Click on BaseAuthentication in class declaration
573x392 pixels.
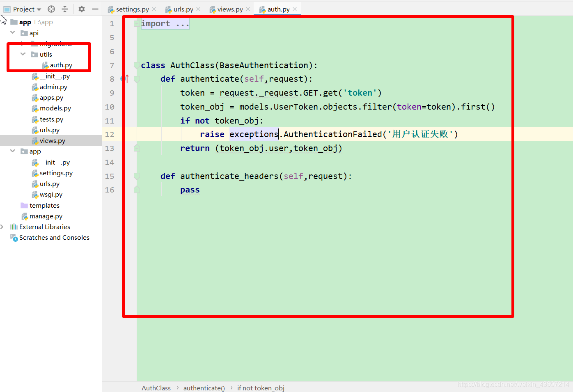[x=264, y=65]
